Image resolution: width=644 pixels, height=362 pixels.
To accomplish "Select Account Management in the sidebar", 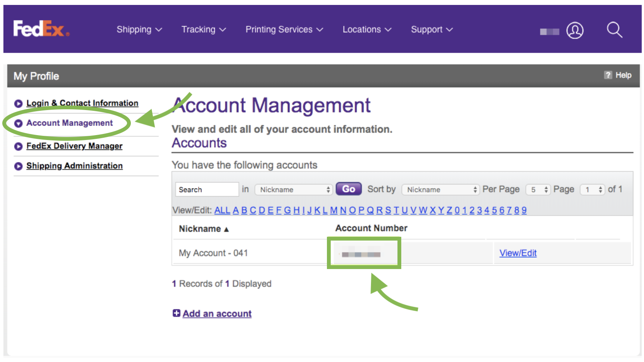I will tap(69, 123).
